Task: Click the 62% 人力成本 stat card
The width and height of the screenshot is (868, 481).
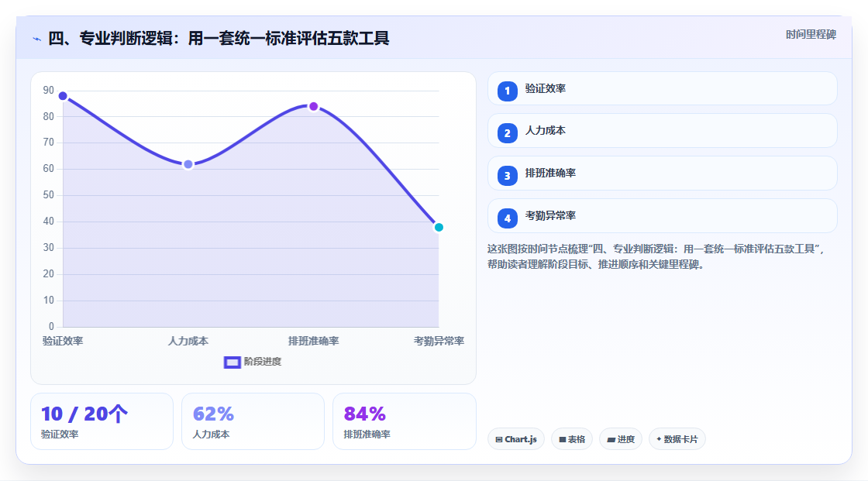Action: 253,421
